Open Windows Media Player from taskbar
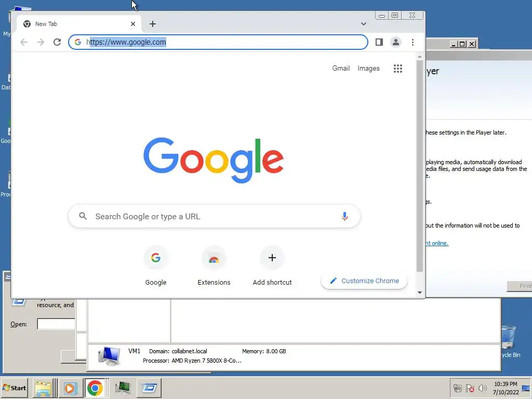The width and height of the screenshot is (532, 399). pyautogui.click(x=71, y=388)
